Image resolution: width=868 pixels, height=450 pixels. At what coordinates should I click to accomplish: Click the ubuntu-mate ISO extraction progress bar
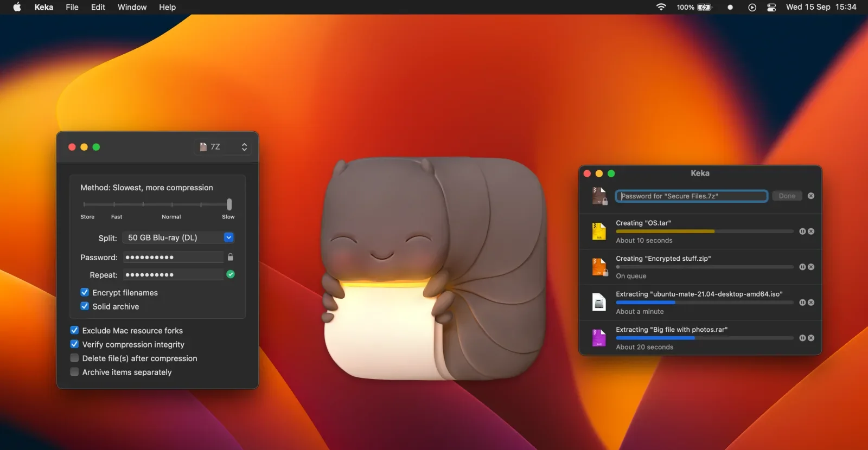pos(705,303)
